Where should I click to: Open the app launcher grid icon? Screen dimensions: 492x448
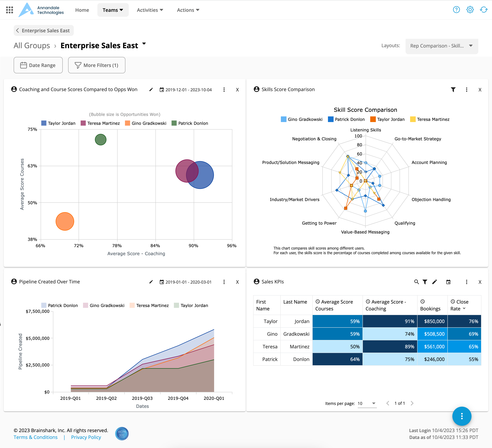click(9, 10)
